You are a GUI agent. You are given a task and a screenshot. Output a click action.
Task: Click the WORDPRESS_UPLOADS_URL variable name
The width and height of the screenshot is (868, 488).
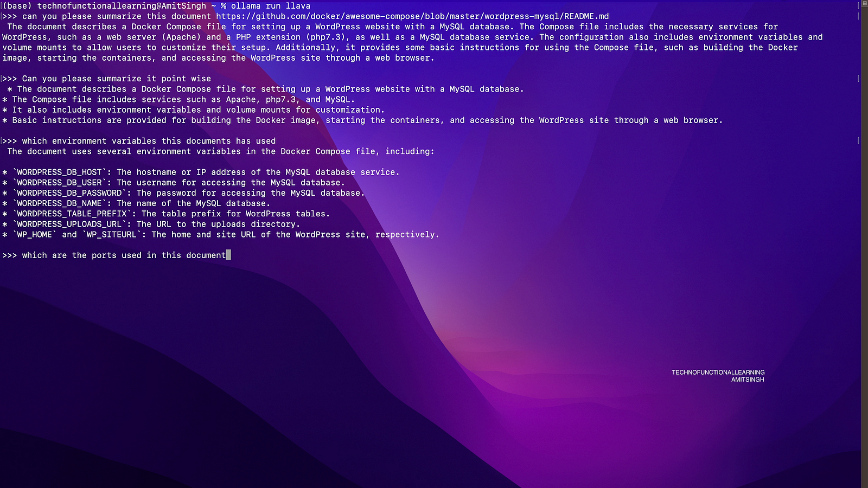69,224
